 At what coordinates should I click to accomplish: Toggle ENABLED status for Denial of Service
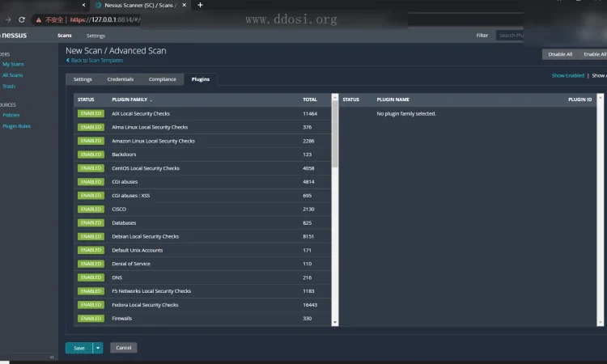[91, 264]
